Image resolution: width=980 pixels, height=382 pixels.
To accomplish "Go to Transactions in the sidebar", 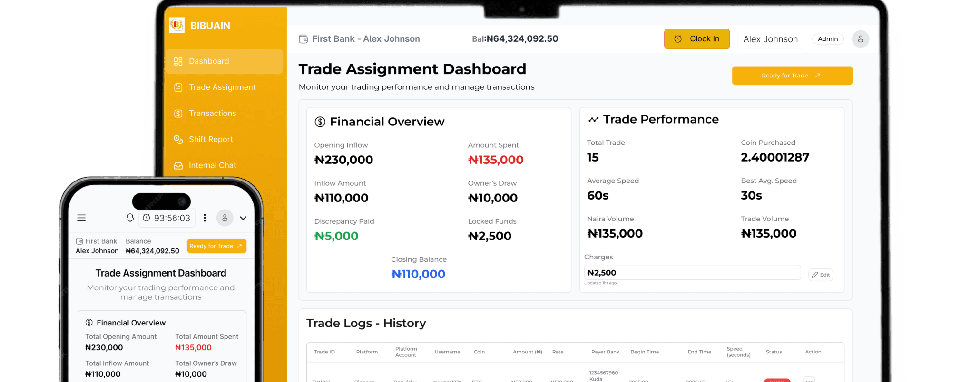I will point(212,114).
